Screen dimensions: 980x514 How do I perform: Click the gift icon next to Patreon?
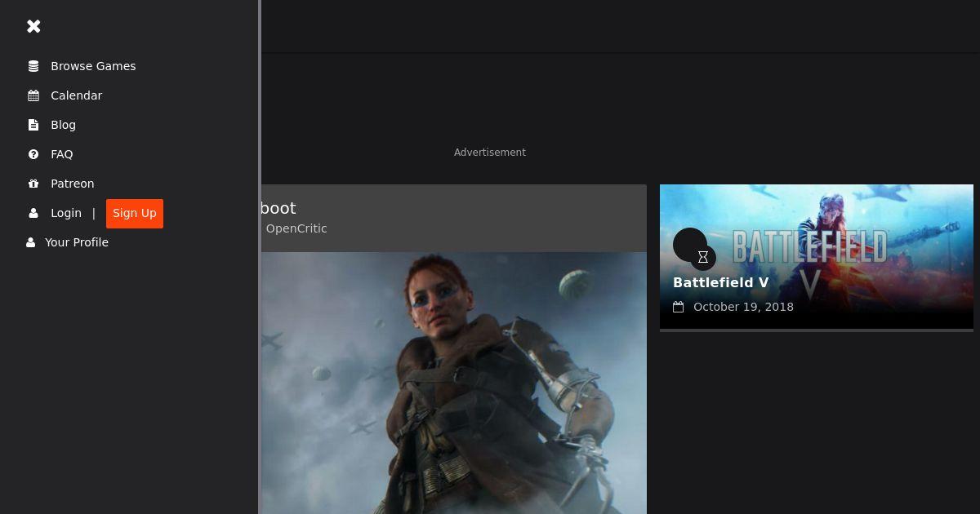pyautogui.click(x=33, y=184)
